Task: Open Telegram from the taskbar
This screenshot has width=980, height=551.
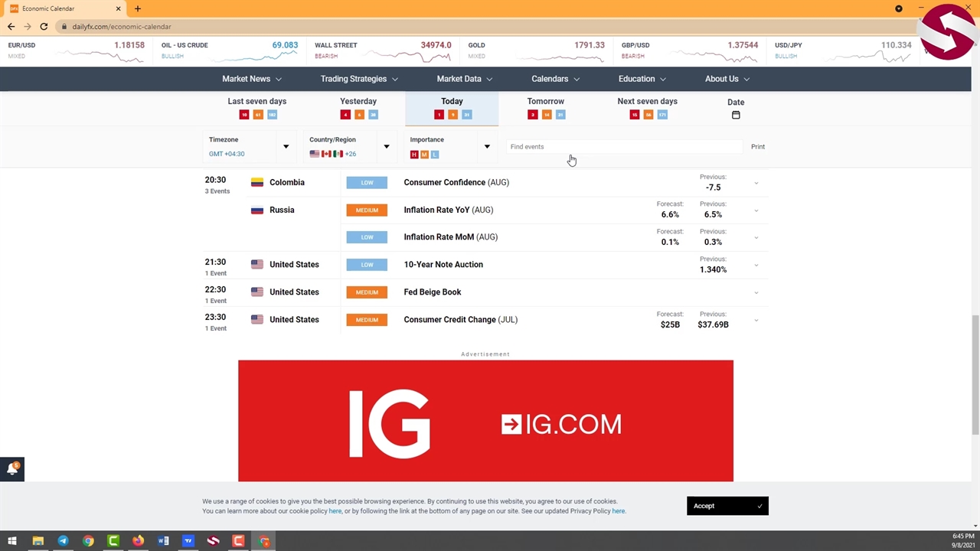Action: [x=63, y=541]
